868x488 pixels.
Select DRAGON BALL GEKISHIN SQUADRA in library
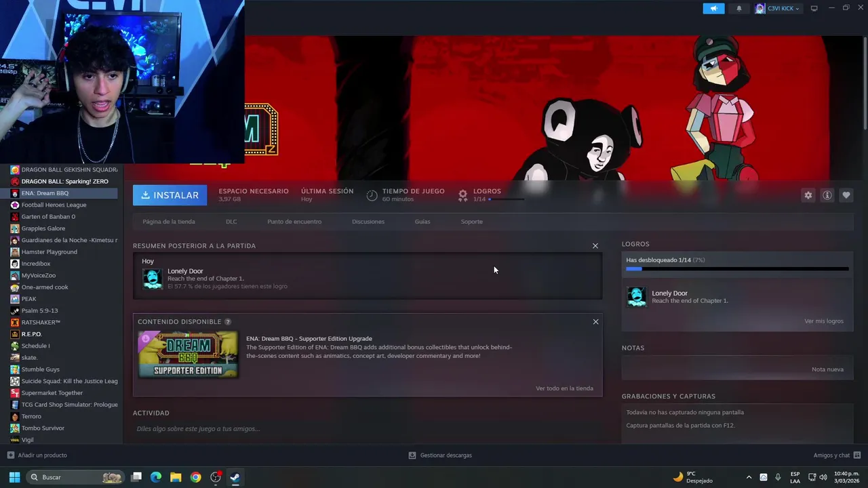click(x=64, y=169)
